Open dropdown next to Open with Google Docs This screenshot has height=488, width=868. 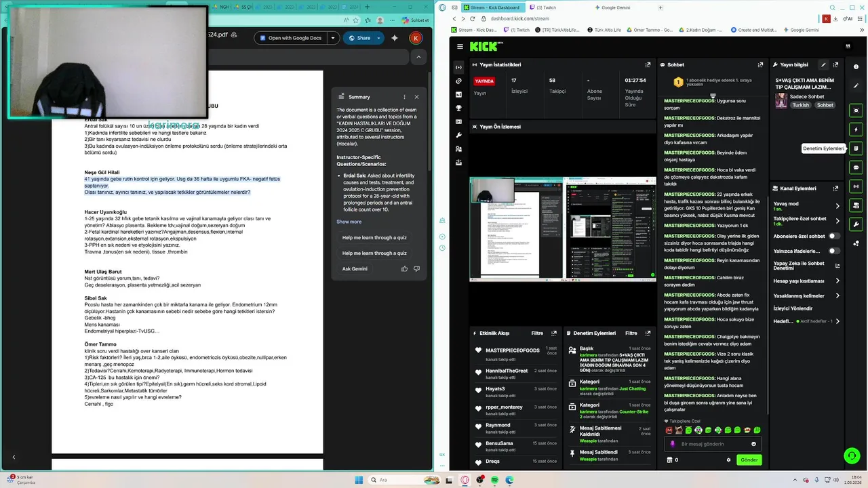pyautogui.click(x=332, y=38)
